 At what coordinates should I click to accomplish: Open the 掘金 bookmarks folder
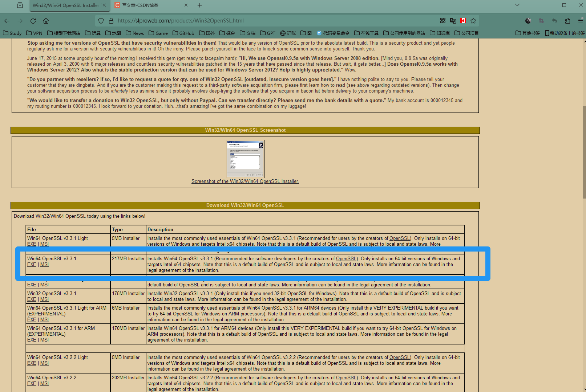[227, 33]
